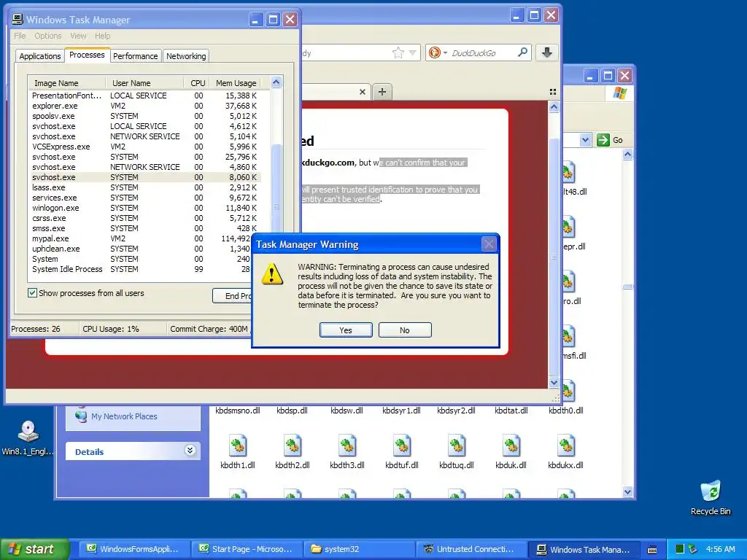Viewport: 747px width, 560px height.
Task: Select the kbdukx.dll file icon
Action: (566, 446)
